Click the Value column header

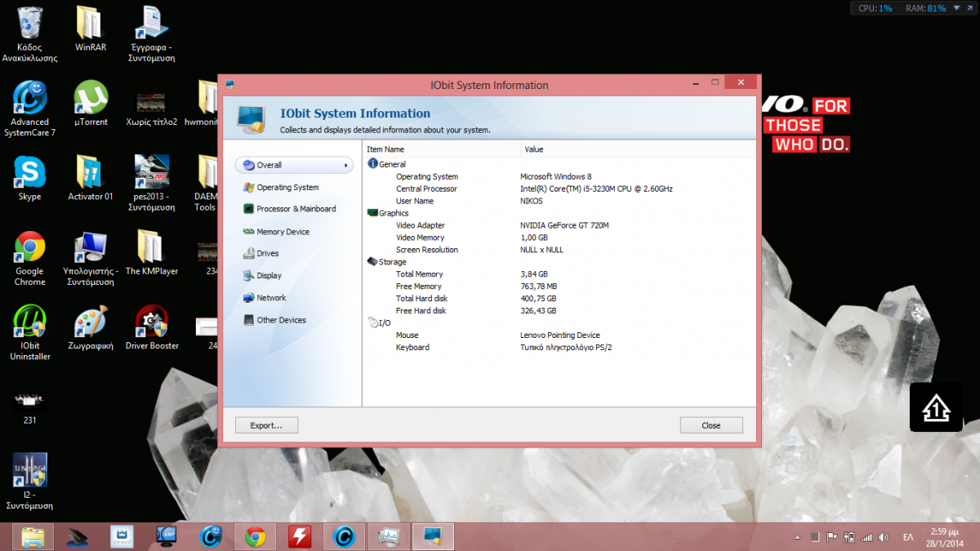tap(638, 149)
